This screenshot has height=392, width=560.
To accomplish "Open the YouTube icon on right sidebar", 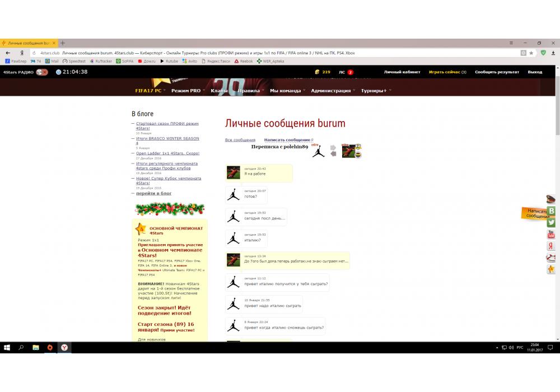I will click(x=552, y=234).
